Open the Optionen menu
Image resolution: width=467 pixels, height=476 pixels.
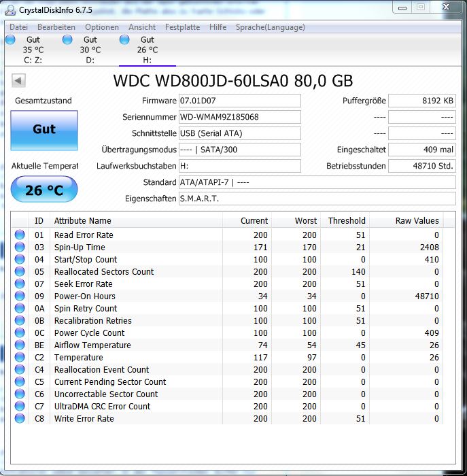pyautogui.click(x=102, y=27)
